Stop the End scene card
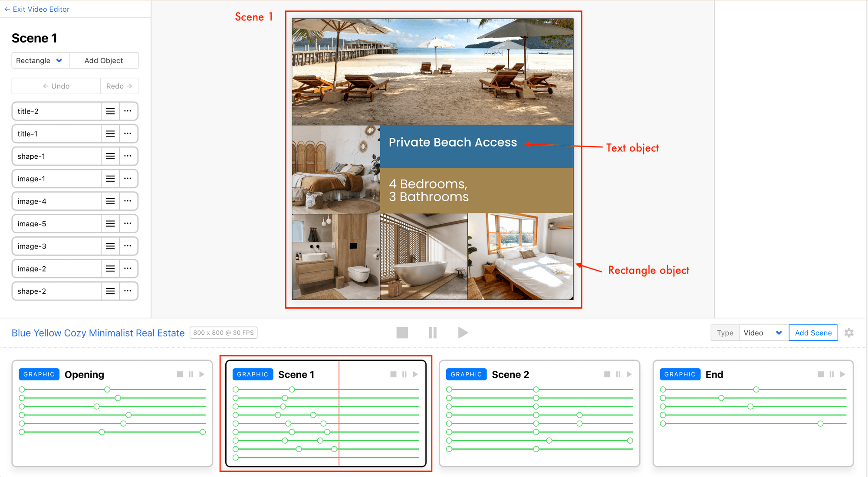 coord(820,374)
